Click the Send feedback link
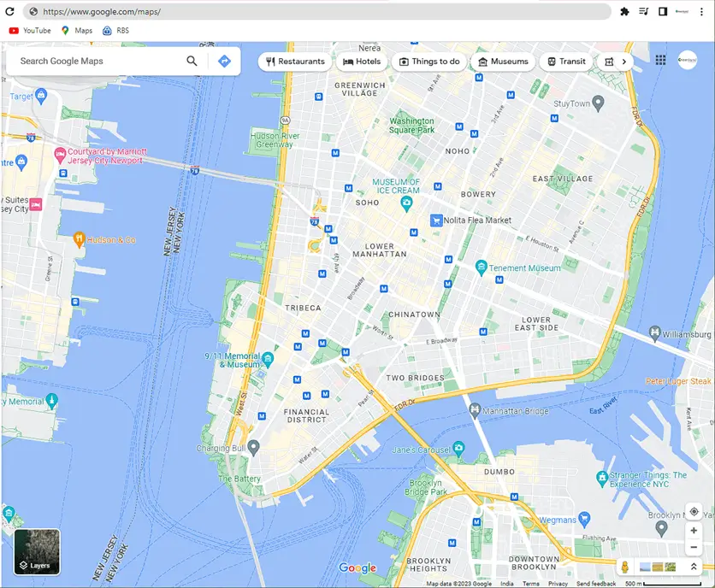The height and width of the screenshot is (588, 715). (x=596, y=584)
